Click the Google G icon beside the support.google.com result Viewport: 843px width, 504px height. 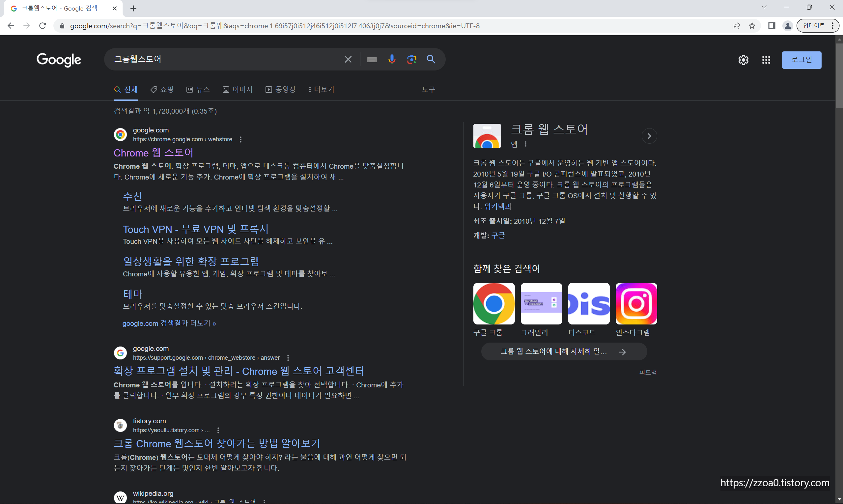click(120, 353)
